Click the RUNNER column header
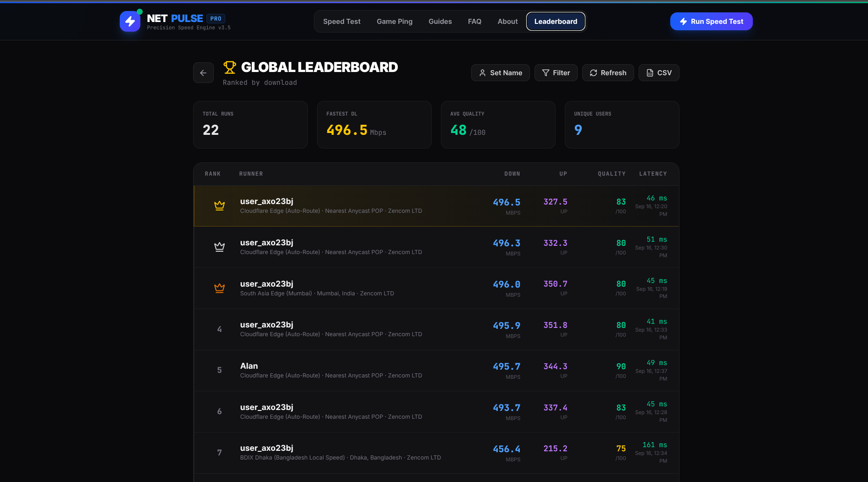 pyautogui.click(x=251, y=174)
